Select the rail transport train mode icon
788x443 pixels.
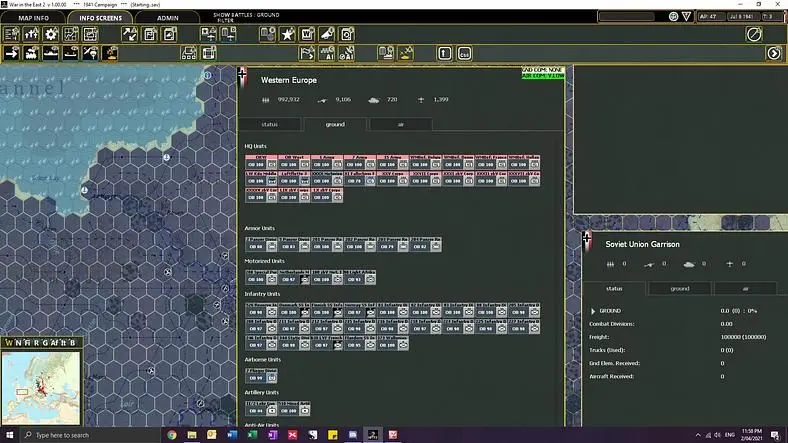[x=31, y=53]
